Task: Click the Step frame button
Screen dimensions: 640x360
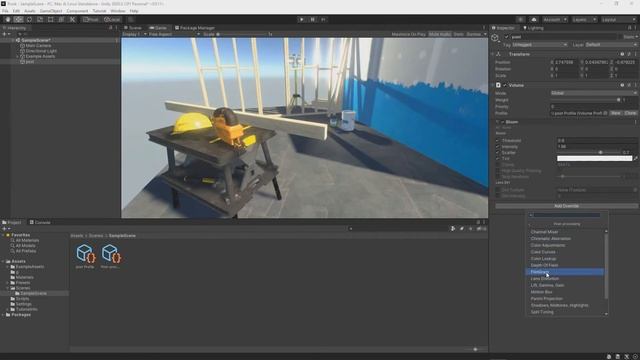Action: pos(324,19)
